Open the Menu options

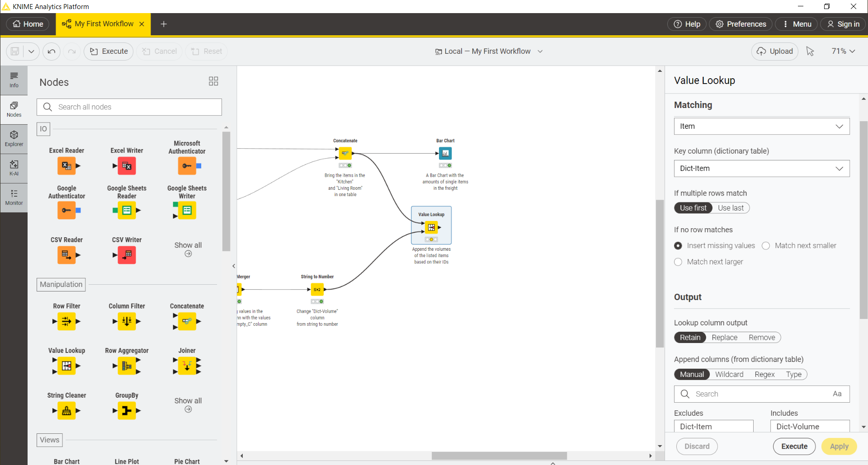(x=796, y=24)
